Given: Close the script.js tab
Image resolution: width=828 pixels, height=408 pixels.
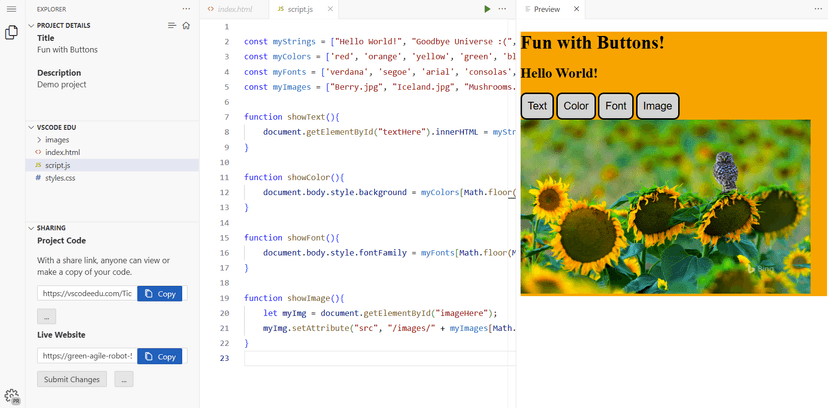Looking at the screenshot, I should tap(330, 9).
